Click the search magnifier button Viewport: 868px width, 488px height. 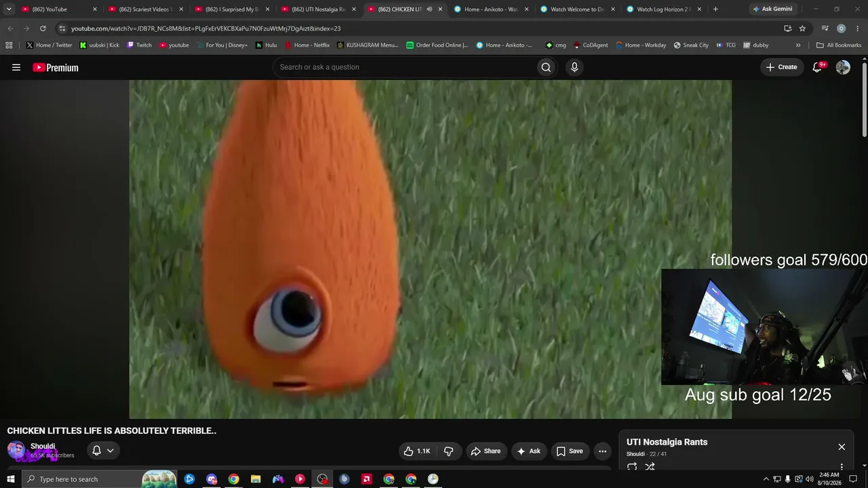point(546,67)
